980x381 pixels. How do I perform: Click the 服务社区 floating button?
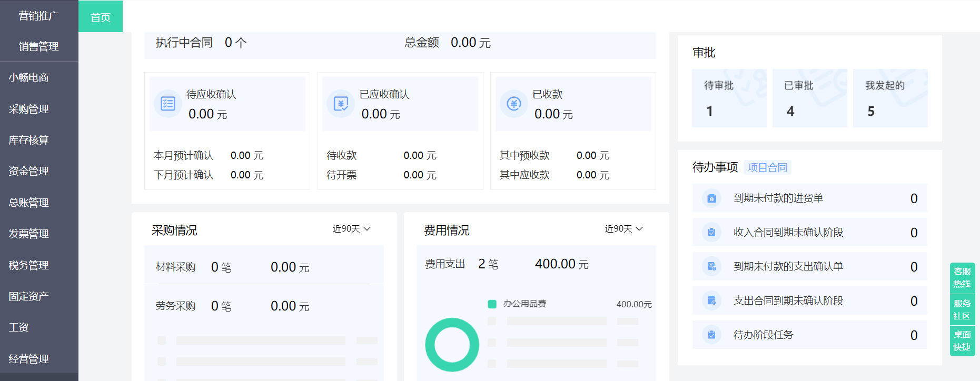(962, 309)
